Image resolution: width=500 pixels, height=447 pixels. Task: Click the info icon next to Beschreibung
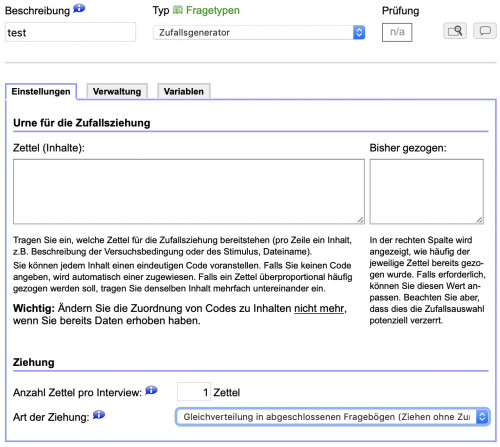pyautogui.click(x=79, y=8)
